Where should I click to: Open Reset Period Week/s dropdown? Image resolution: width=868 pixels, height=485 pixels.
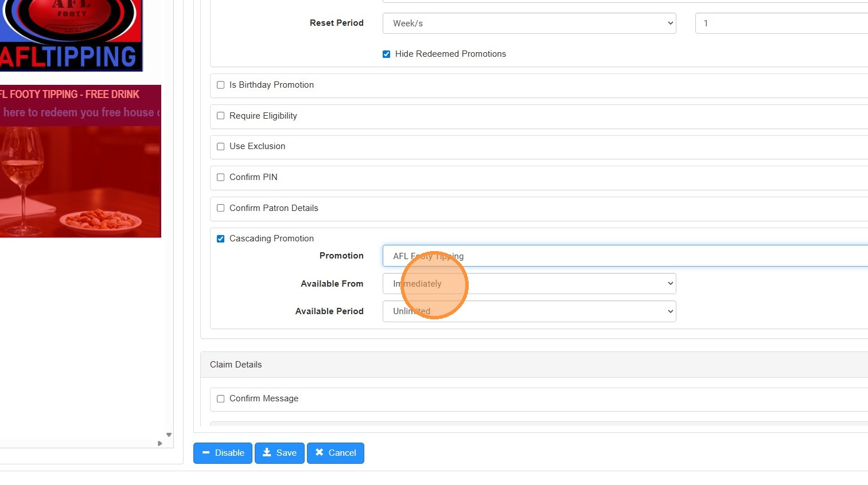click(x=529, y=24)
